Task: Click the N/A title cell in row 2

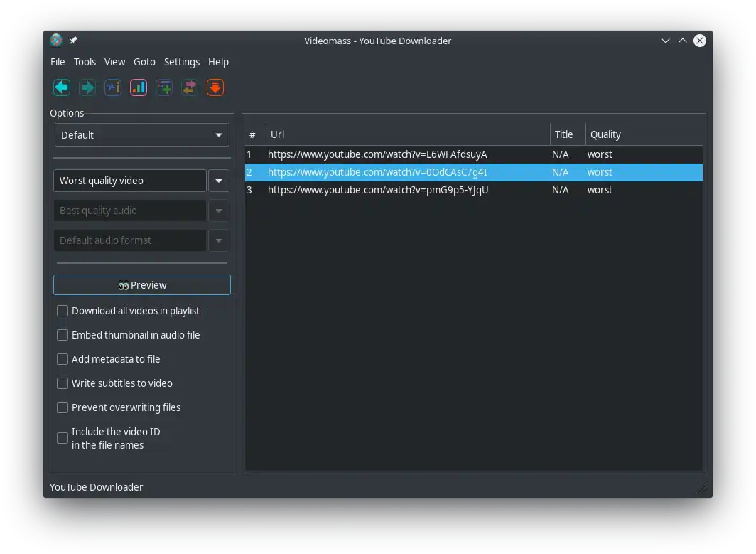Action: tap(560, 172)
